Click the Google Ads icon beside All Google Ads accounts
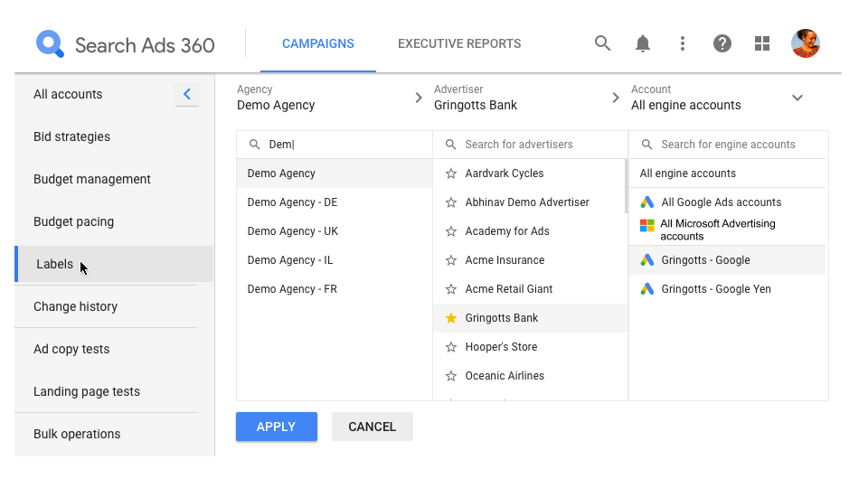 coord(647,202)
